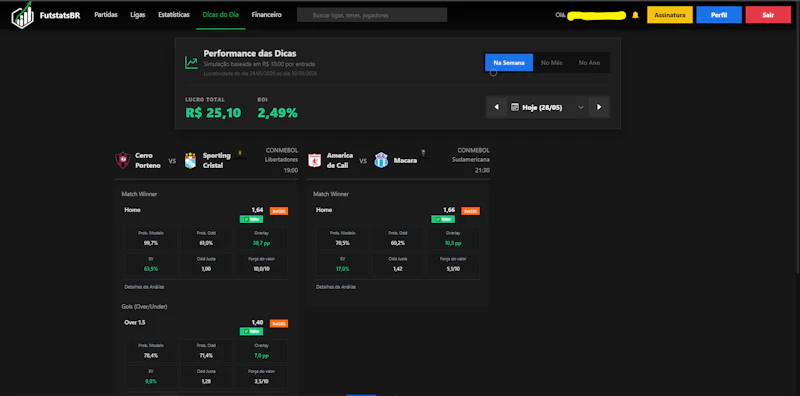The image size is (800, 396).
Task: Click the Cerro Porteno team name
Action: (x=148, y=160)
